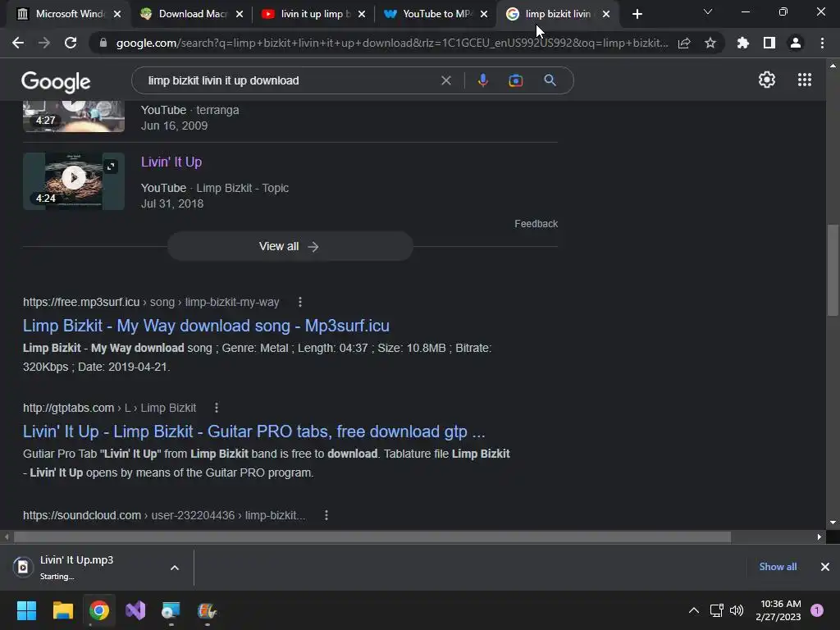
Task: Expand Livin' It Up.mp3 download options
Action: (175, 568)
